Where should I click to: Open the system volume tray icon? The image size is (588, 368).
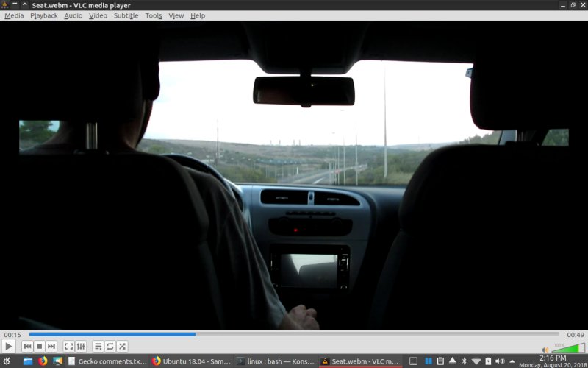click(500, 361)
